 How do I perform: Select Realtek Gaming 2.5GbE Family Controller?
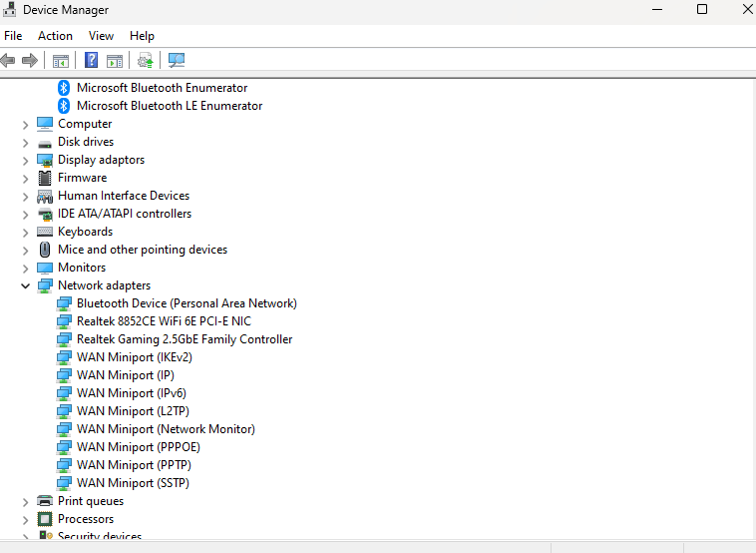185,339
